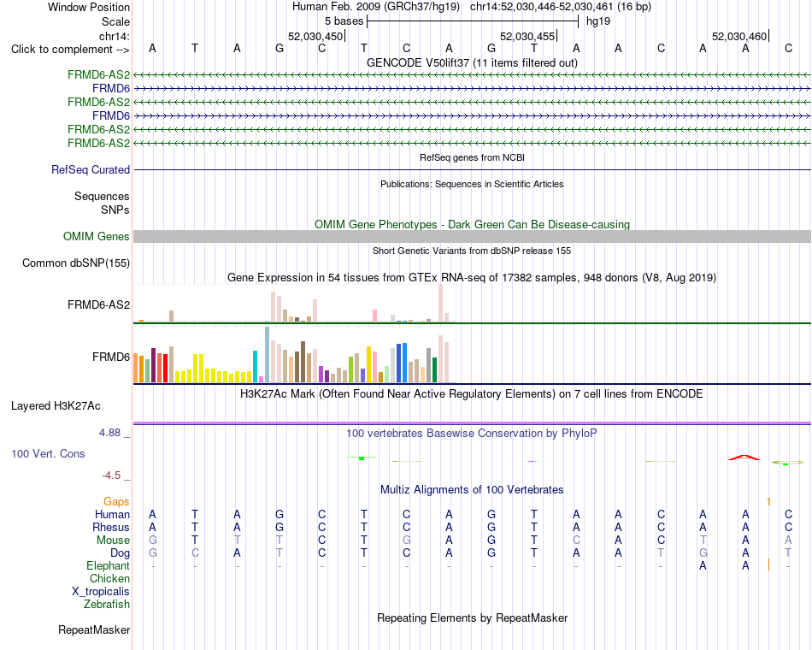Click the red peak in PhyloP conservation
This screenshot has height=650, width=812.
tap(744, 458)
